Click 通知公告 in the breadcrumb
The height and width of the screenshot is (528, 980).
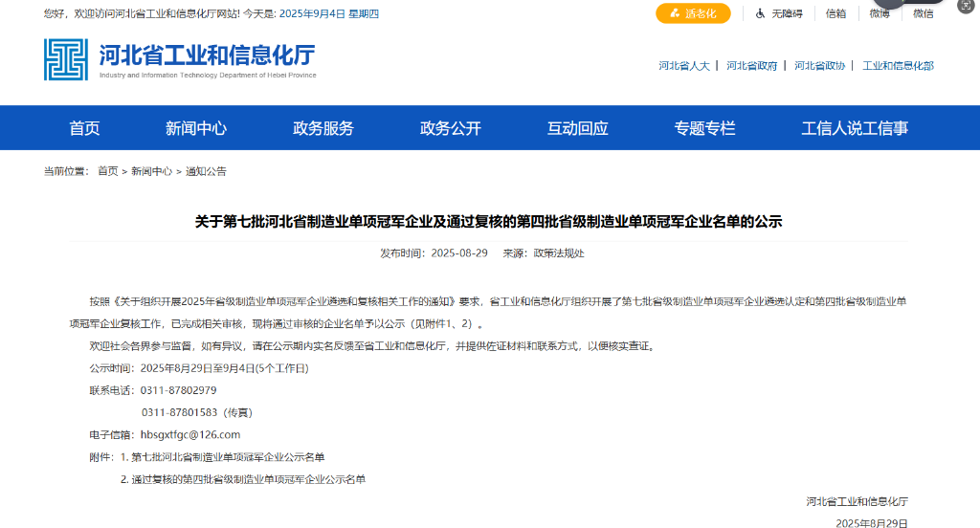tap(206, 171)
